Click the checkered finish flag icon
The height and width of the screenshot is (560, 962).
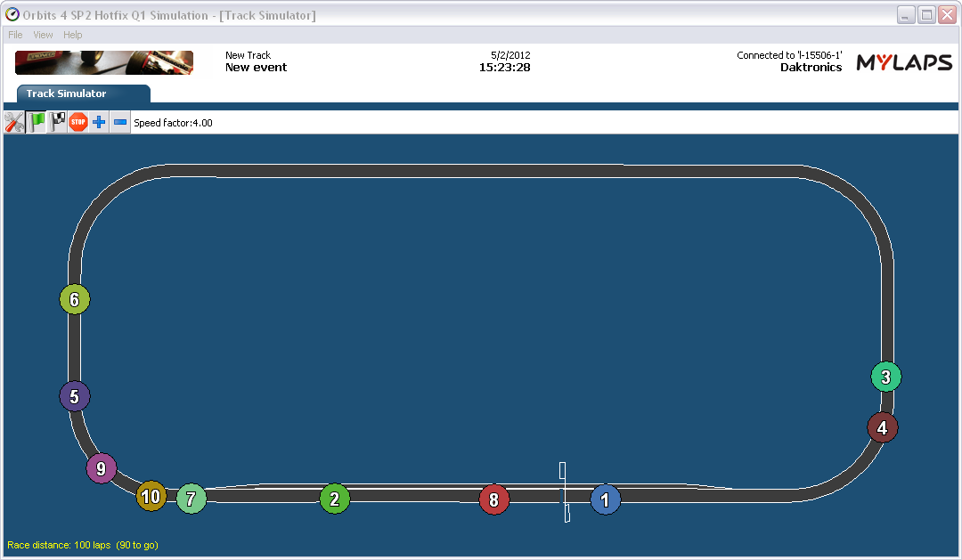57,123
